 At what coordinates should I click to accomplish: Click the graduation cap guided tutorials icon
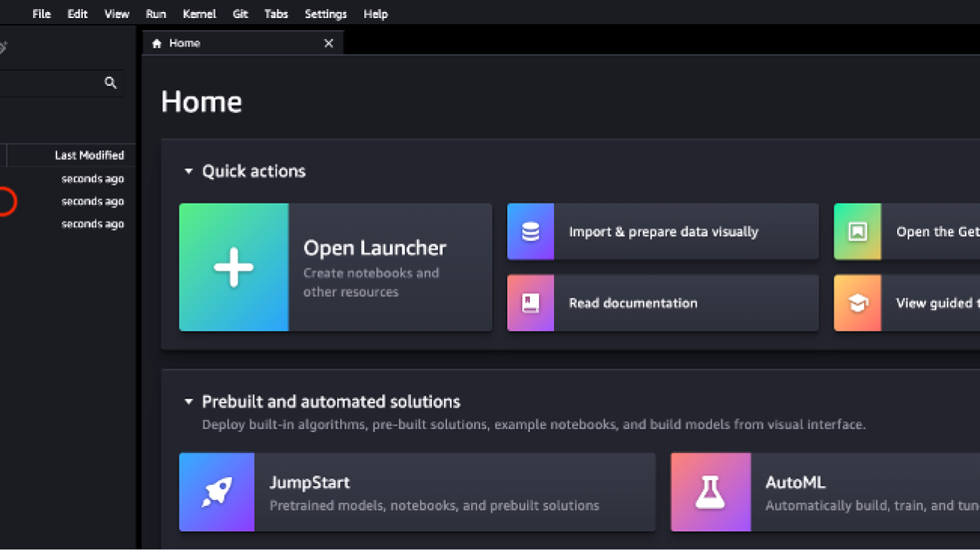click(857, 303)
